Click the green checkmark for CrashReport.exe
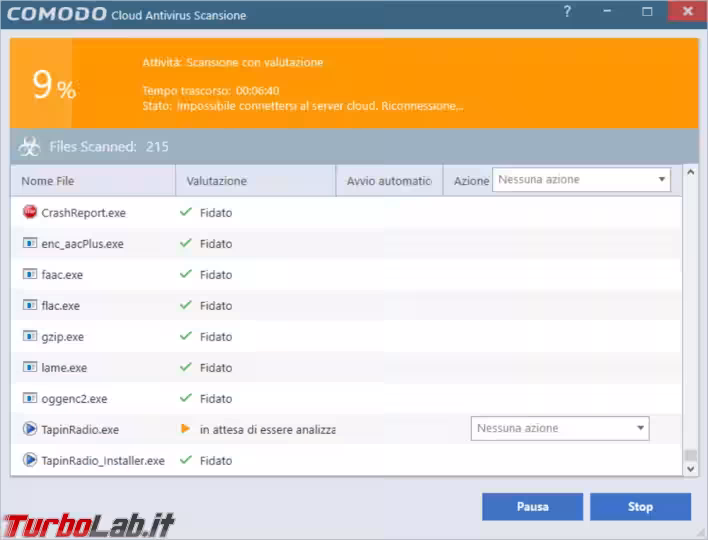The height and width of the screenshot is (540, 708). pyautogui.click(x=186, y=212)
